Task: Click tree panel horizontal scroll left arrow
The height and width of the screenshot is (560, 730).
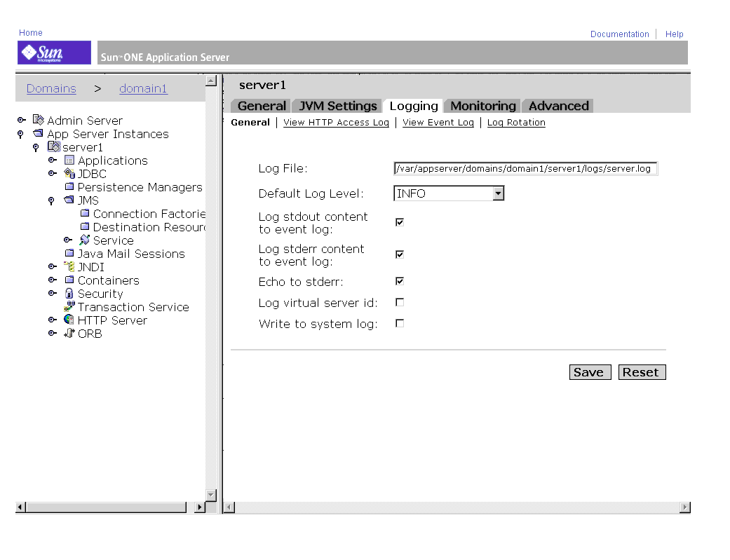Action: [x=20, y=507]
